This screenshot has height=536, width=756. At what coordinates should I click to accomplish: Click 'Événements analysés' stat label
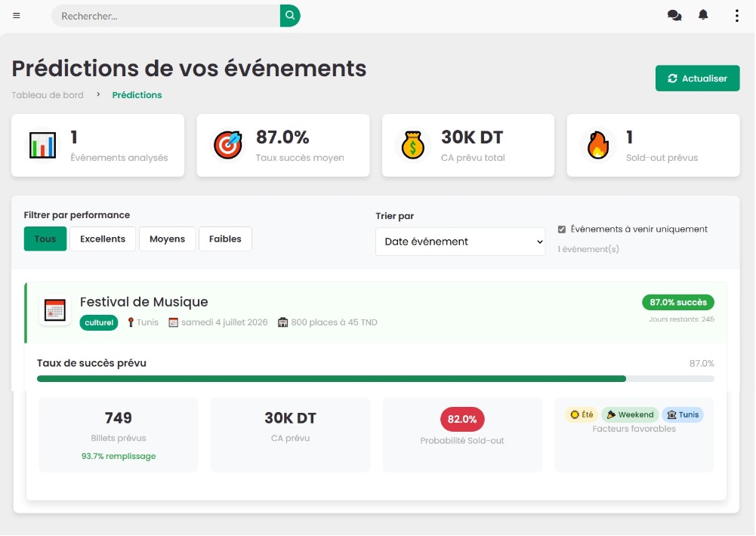pos(119,158)
